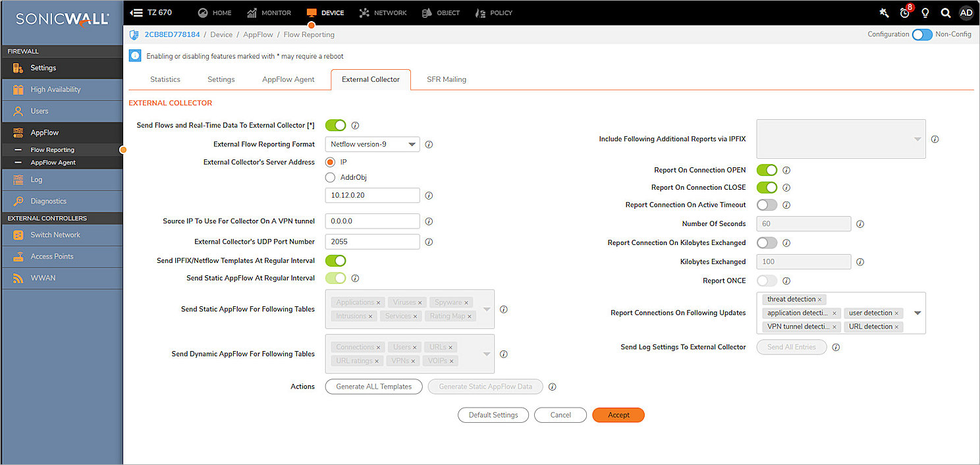Select the AddrObj radio button
The width and height of the screenshot is (980, 465).
[331, 177]
